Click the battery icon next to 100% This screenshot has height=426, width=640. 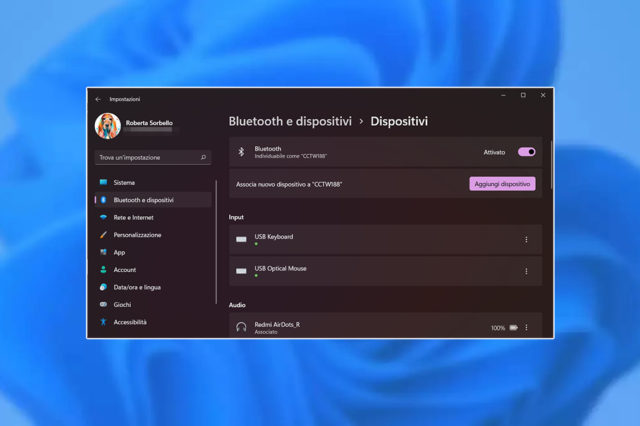[x=513, y=328]
